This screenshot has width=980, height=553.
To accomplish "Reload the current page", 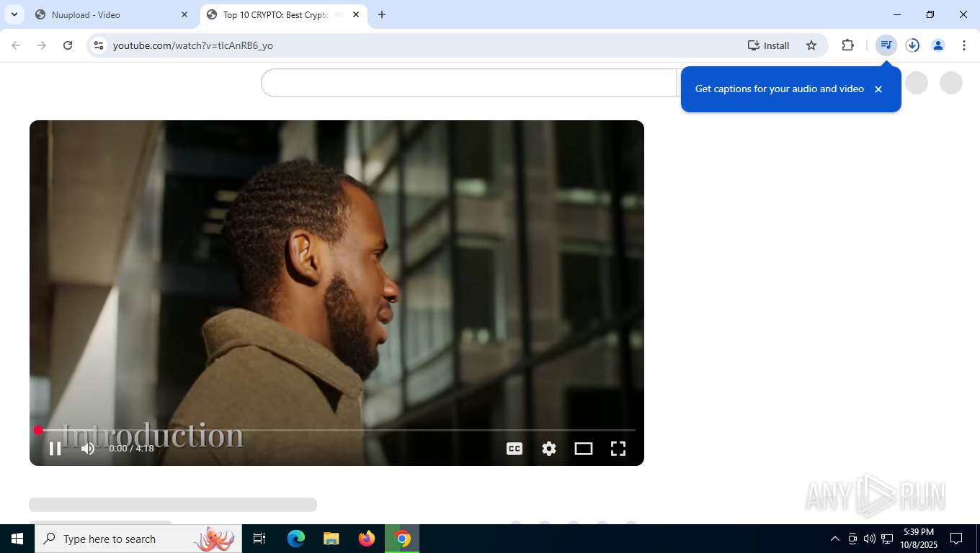I will tap(68, 45).
